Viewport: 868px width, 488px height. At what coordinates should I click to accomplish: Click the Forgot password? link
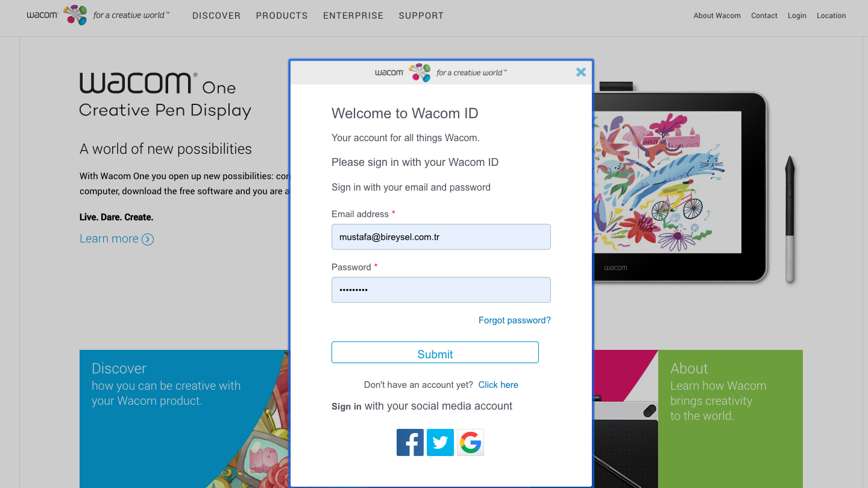(x=515, y=320)
